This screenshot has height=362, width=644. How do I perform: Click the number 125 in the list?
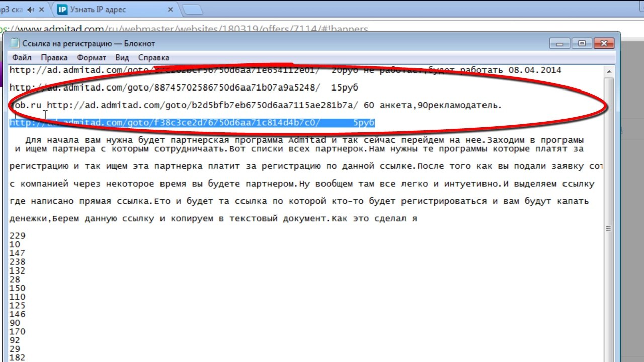17,306
